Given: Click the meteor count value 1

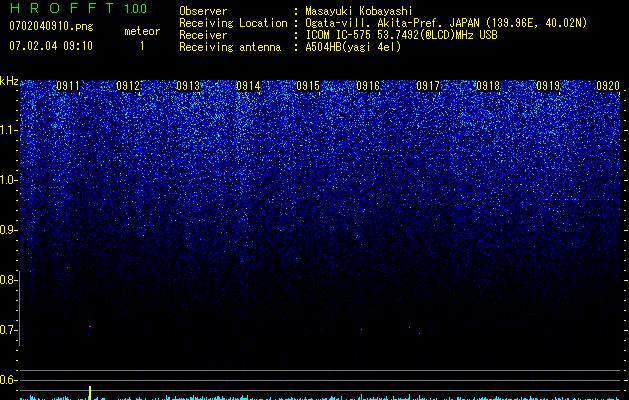Looking at the screenshot, I should point(142,46).
